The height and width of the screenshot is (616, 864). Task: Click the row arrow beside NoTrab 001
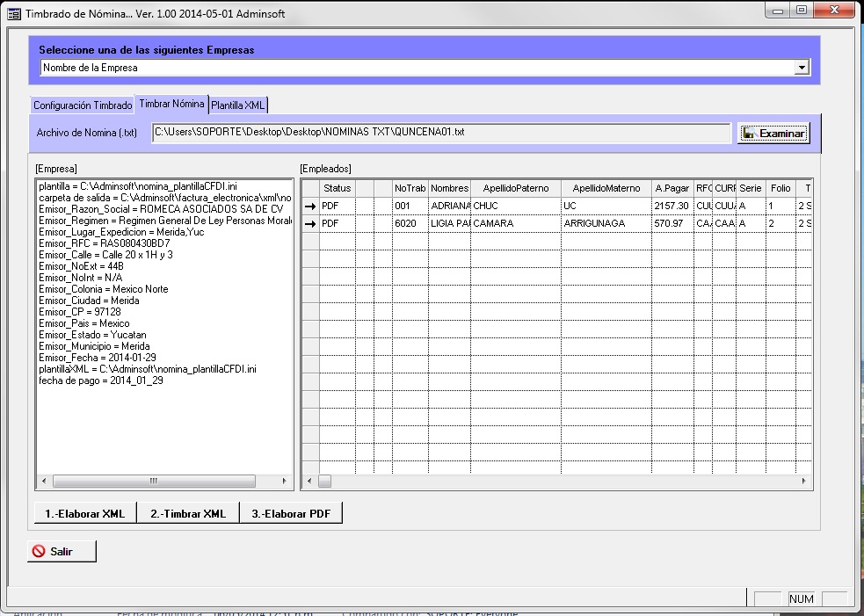[310, 207]
